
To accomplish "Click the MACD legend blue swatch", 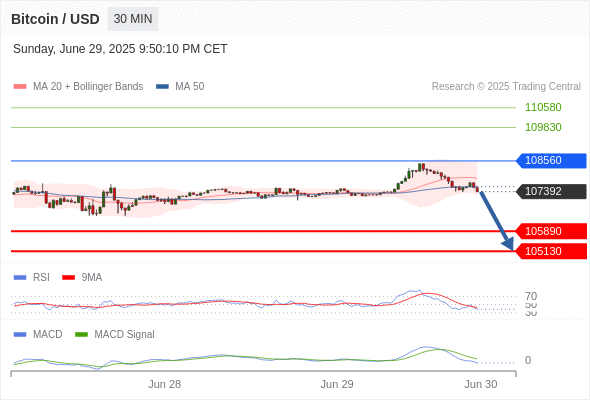I will click(x=20, y=335).
